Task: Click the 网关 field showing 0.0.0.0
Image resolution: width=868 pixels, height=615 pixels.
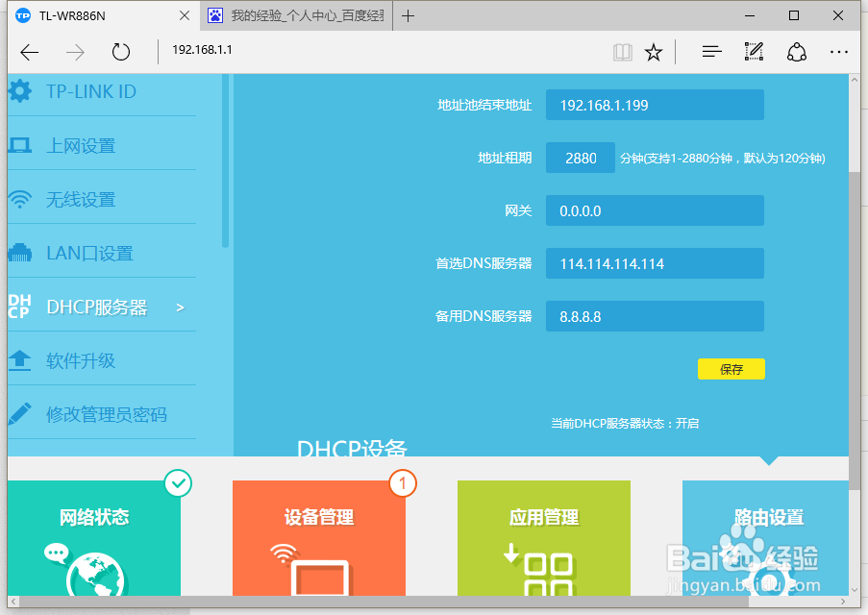Action: tap(655, 210)
